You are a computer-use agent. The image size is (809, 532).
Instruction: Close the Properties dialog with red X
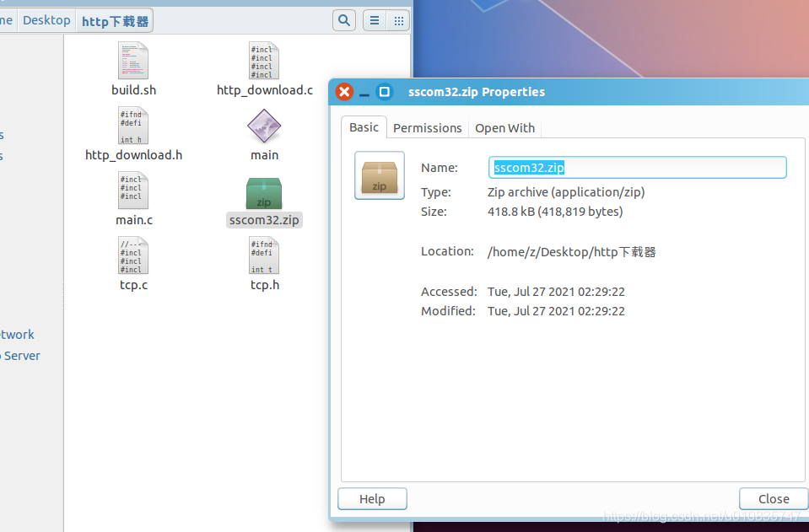point(344,92)
